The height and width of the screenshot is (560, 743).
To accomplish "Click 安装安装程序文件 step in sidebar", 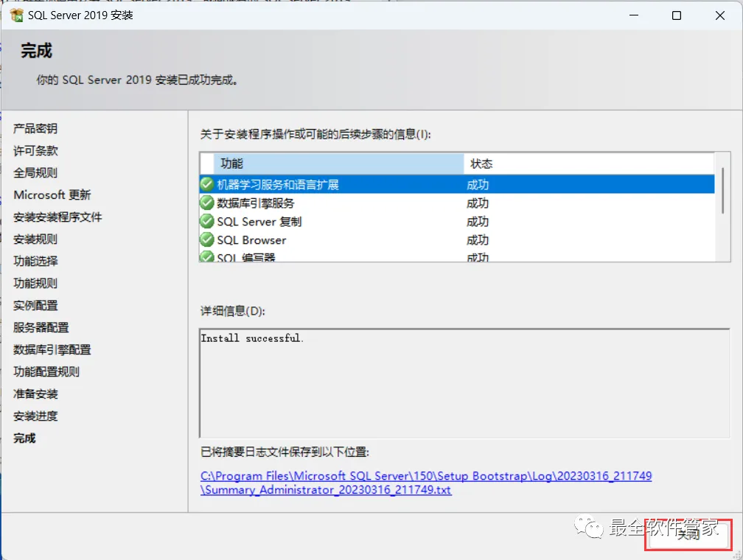I will [57, 217].
